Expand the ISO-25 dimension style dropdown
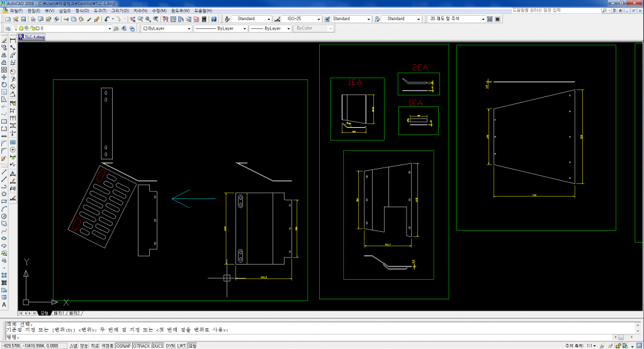Viewport: 644px width, 349px height. pyautogui.click(x=319, y=19)
